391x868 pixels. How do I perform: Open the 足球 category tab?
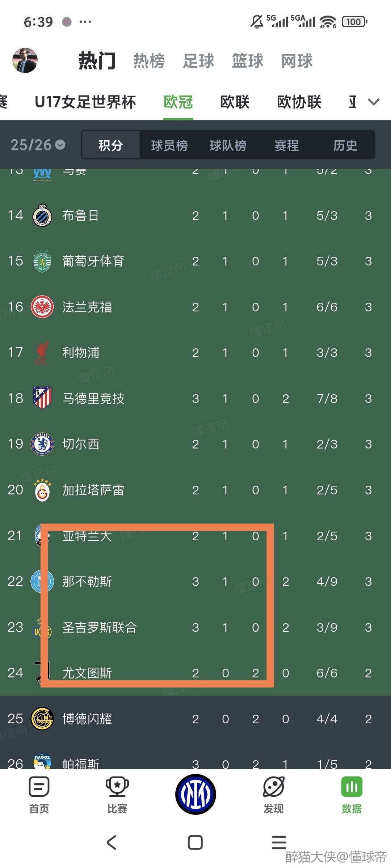point(198,61)
